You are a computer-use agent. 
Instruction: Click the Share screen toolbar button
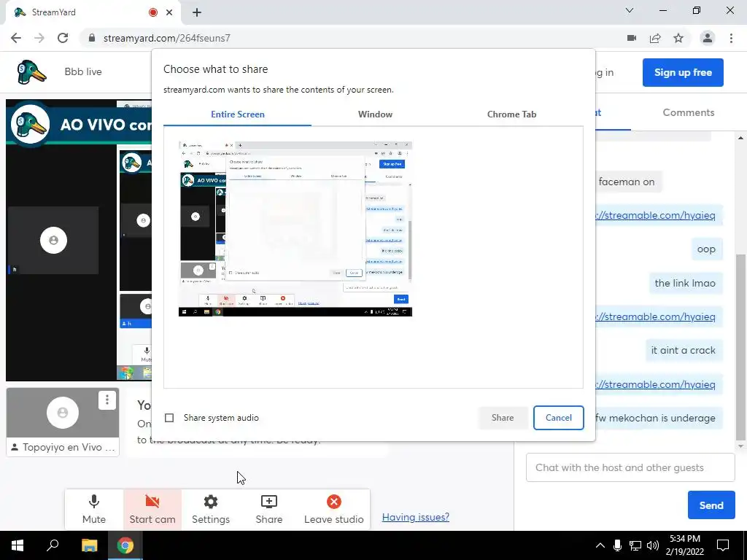tap(268, 509)
